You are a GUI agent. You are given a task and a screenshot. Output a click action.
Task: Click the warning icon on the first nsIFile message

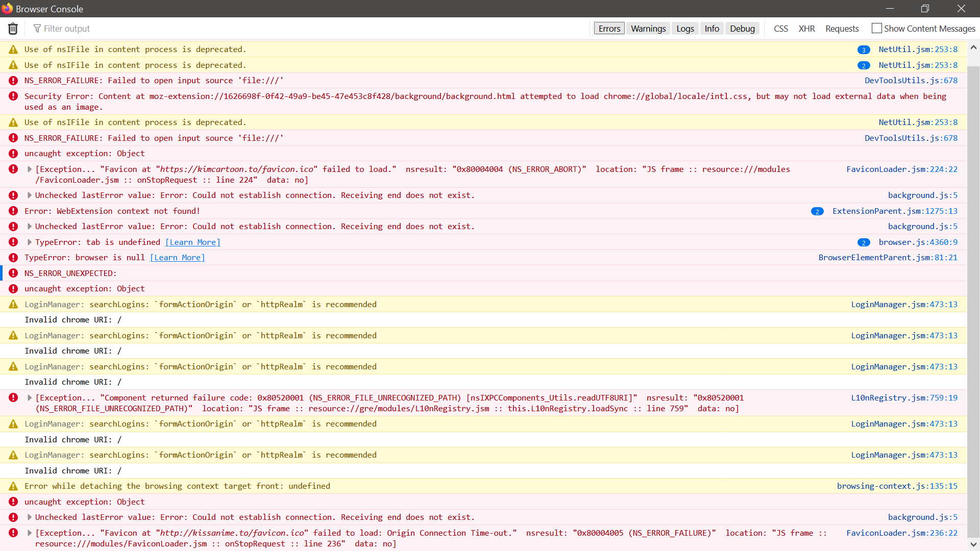[13, 49]
